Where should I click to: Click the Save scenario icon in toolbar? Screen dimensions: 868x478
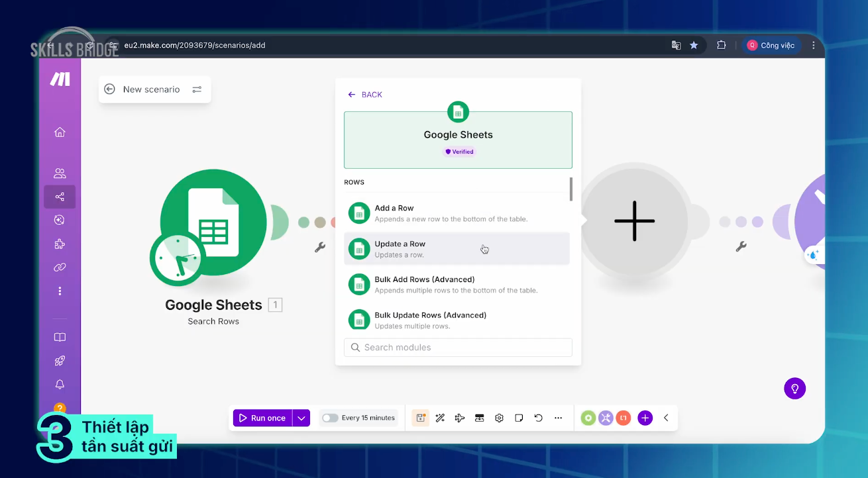[x=420, y=418]
